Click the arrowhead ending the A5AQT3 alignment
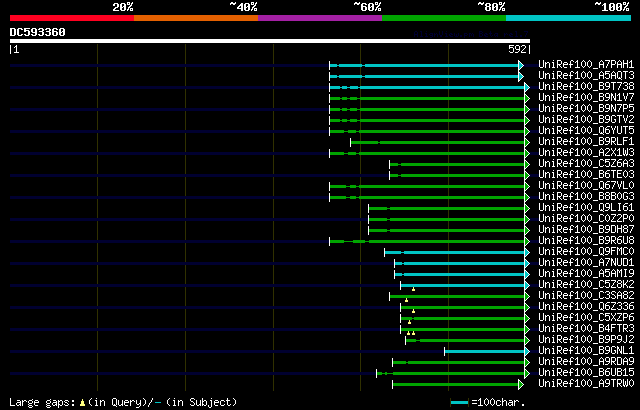The image size is (640, 410). coord(521,76)
